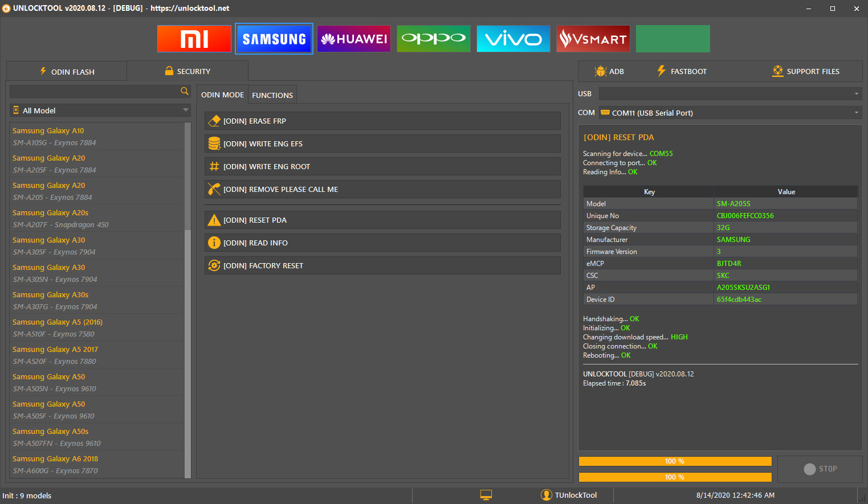The height and width of the screenshot is (504, 868).
Task: Click the monitor icon in status bar
Action: [x=486, y=495]
